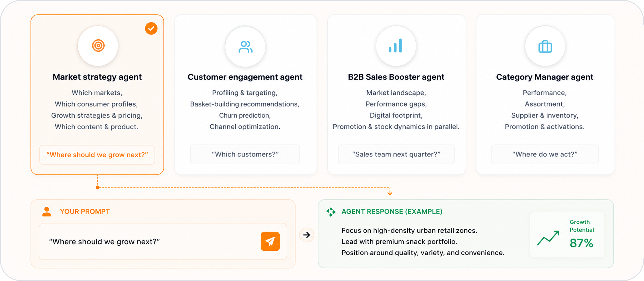Screen dimensions: 644x281
Task: Open the B2B Sales Booster agent title
Action: pos(396,77)
